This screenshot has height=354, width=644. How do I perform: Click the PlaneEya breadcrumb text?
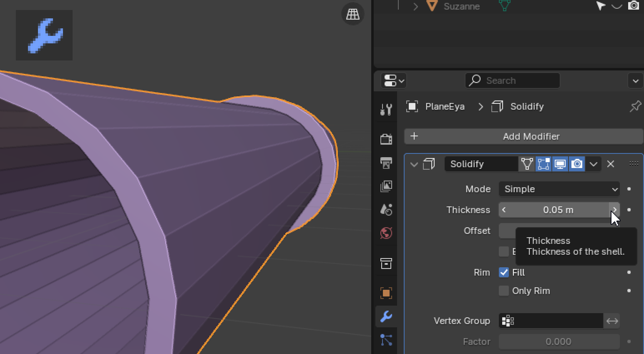coord(445,106)
